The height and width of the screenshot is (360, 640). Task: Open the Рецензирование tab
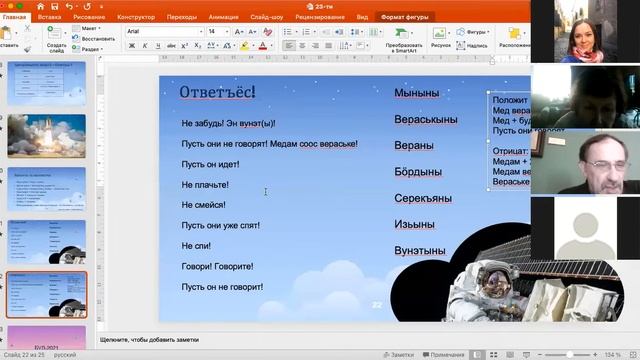pyautogui.click(x=320, y=17)
